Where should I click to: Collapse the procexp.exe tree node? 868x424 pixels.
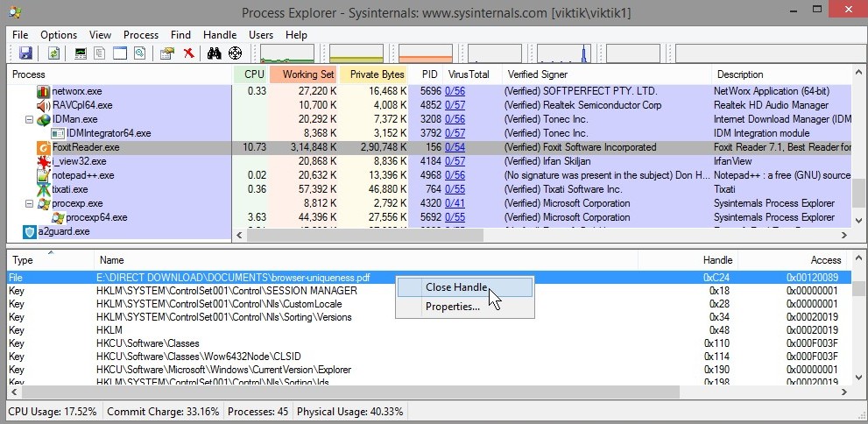pyautogui.click(x=29, y=204)
